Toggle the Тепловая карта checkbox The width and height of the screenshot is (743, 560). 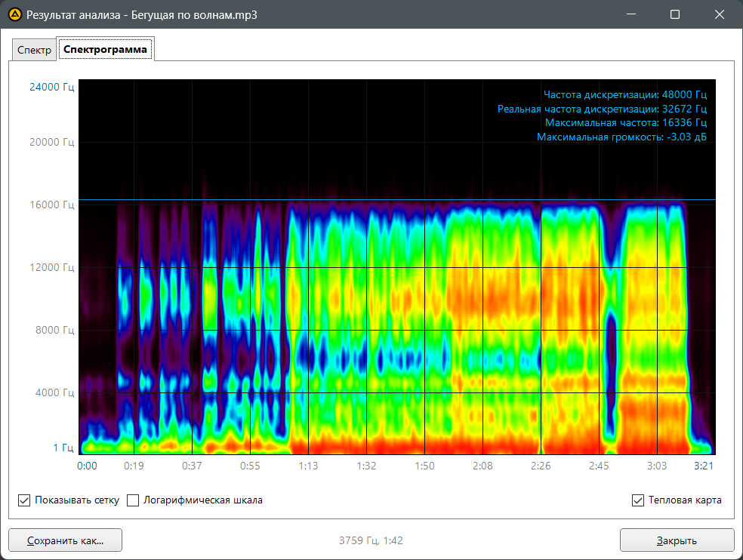[638, 500]
